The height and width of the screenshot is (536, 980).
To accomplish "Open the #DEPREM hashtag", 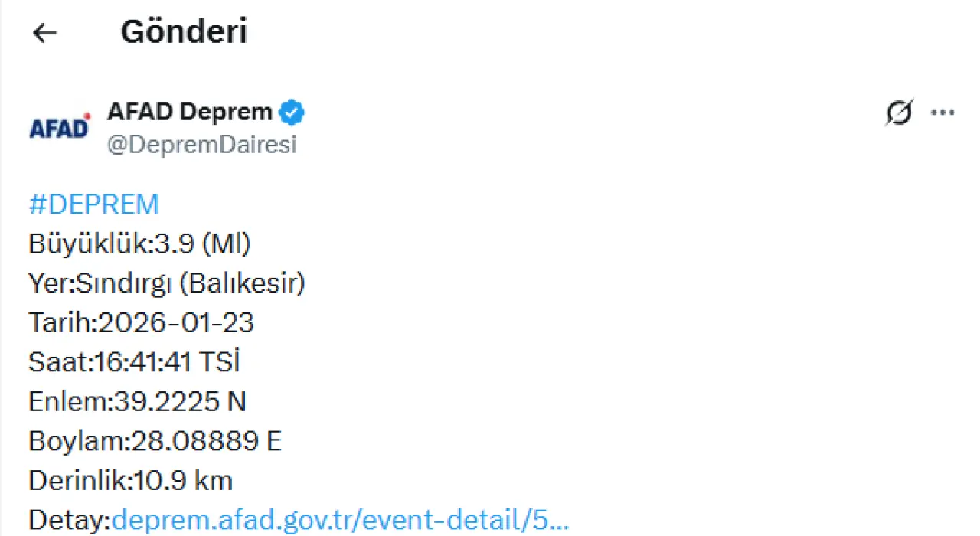I will click(x=93, y=204).
